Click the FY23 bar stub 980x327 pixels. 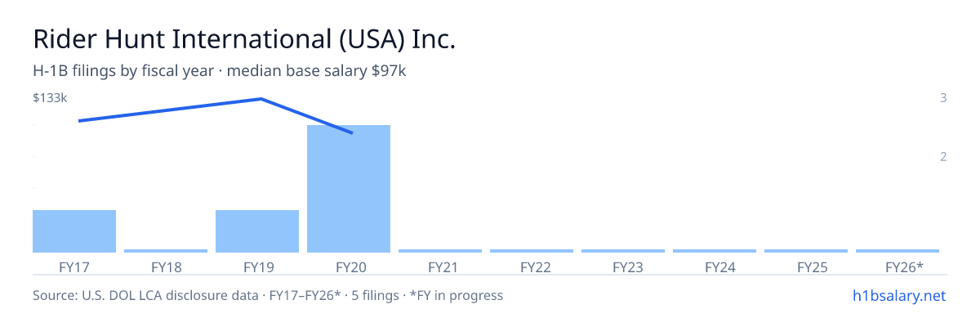(x=623, y=251)
